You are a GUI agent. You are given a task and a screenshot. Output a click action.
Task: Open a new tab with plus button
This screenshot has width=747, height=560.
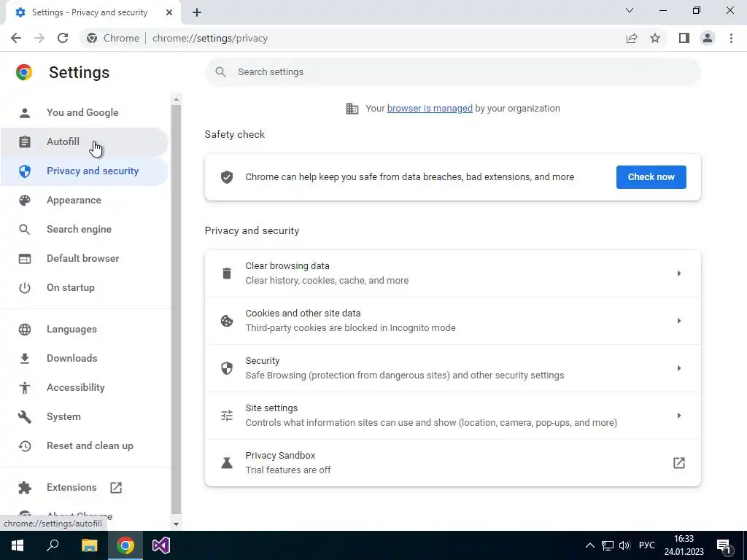click(x=197, y=12)
